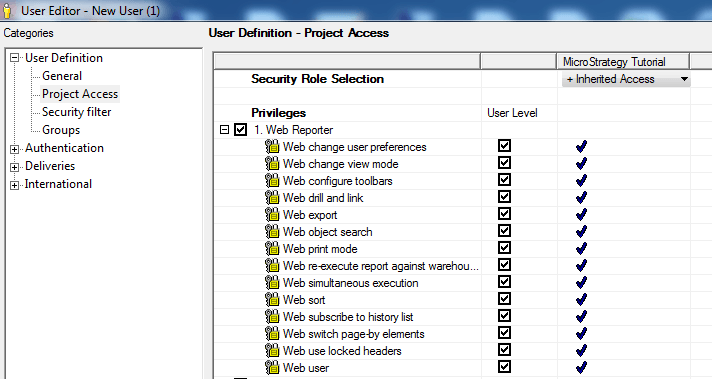Expand the International category
Image resolution: width=712 pixels, height=379 pixels.
click(15, 185)
